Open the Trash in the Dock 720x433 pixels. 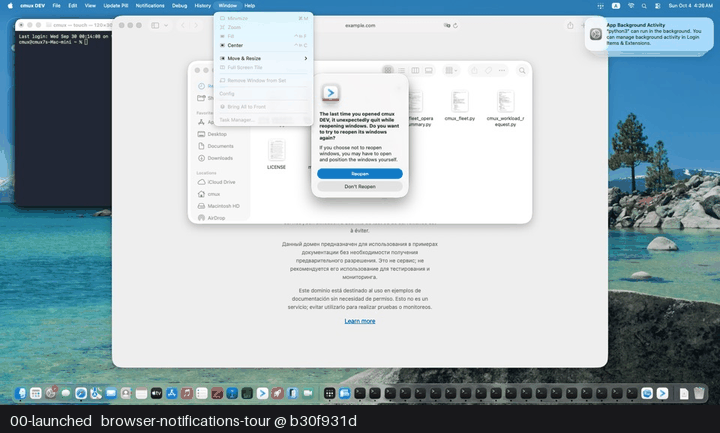click(x=699, y=393)
